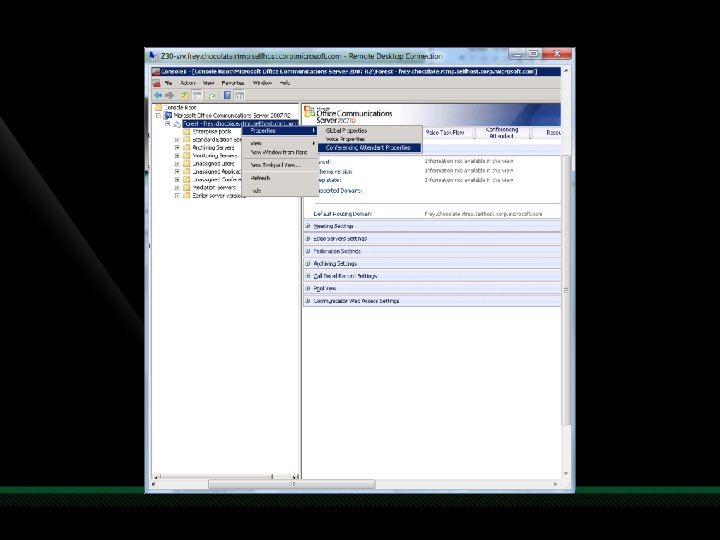The height and width of the screenshot is (540, 720).
Task: Open the Help menu in menu bar
Action: (285, 83)
